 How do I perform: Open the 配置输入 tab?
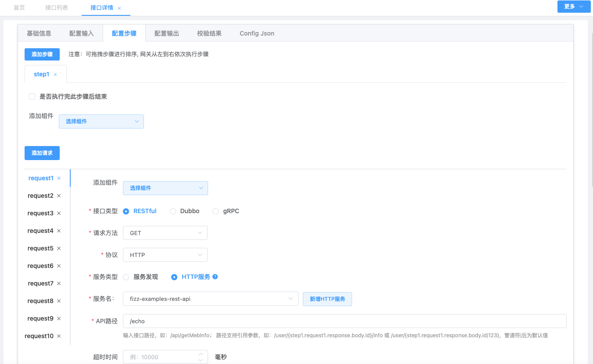tap(82, 33)
